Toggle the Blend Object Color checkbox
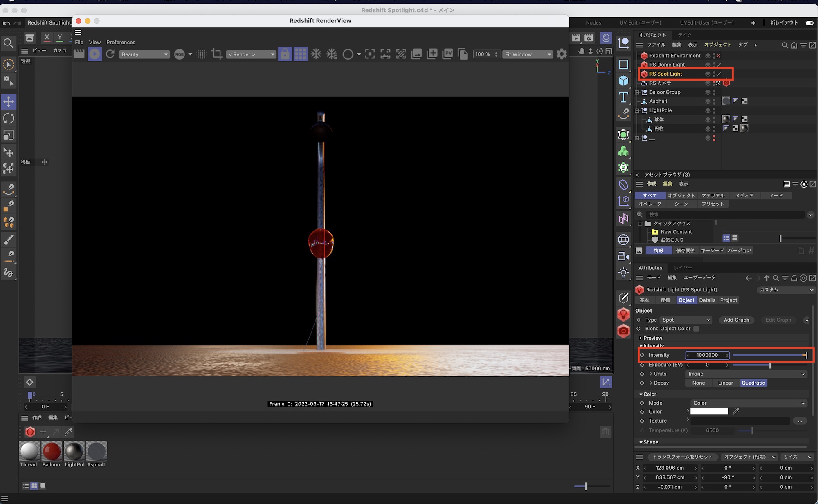 click(x=696, y=329)
